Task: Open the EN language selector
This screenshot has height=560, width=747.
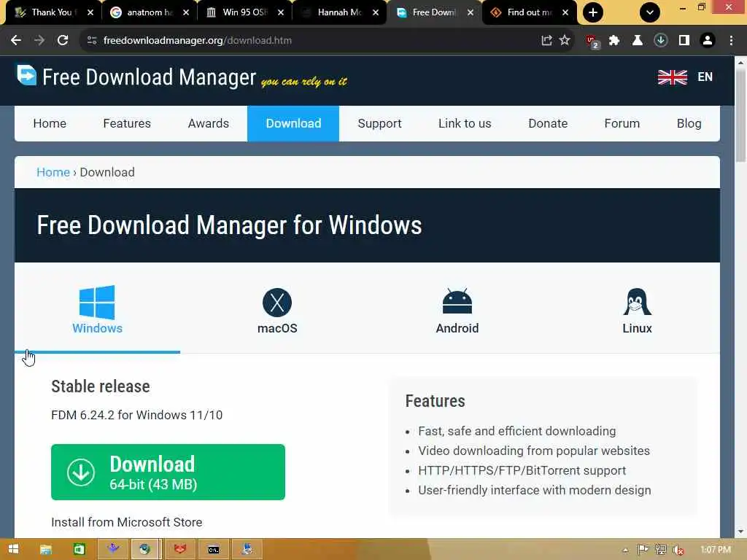Action: point(705,77)
